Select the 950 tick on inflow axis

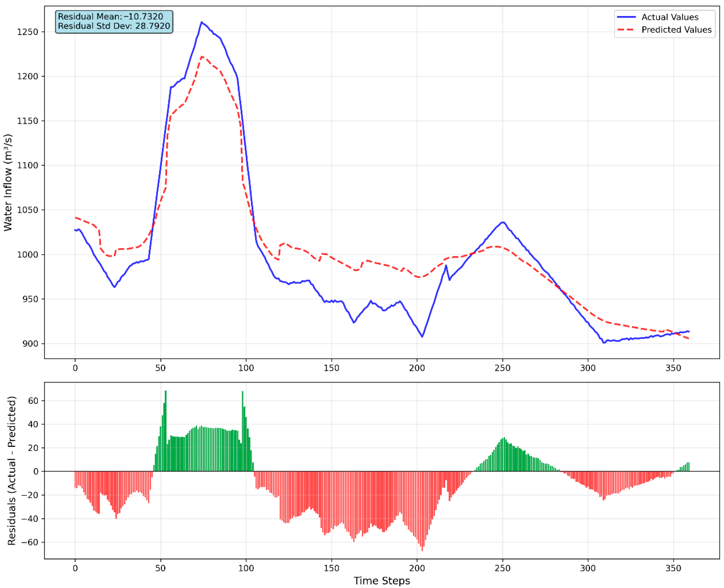coord(31,299)
